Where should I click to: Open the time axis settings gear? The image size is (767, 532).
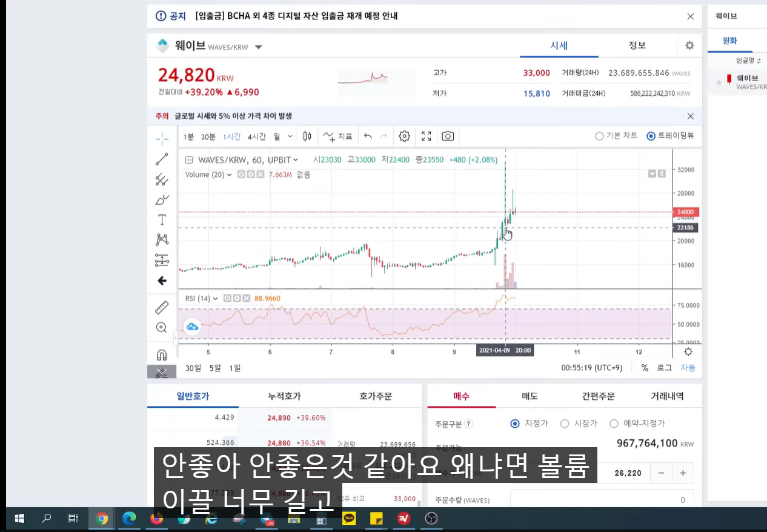point(688,351)
